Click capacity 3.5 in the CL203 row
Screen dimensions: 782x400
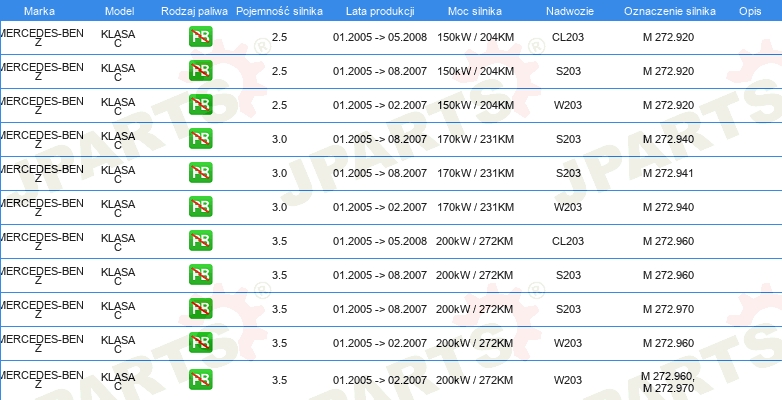[x=279, y=241]
